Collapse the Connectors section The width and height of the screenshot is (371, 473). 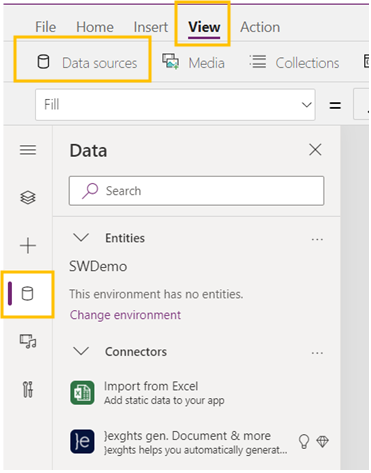pos(81,351)
